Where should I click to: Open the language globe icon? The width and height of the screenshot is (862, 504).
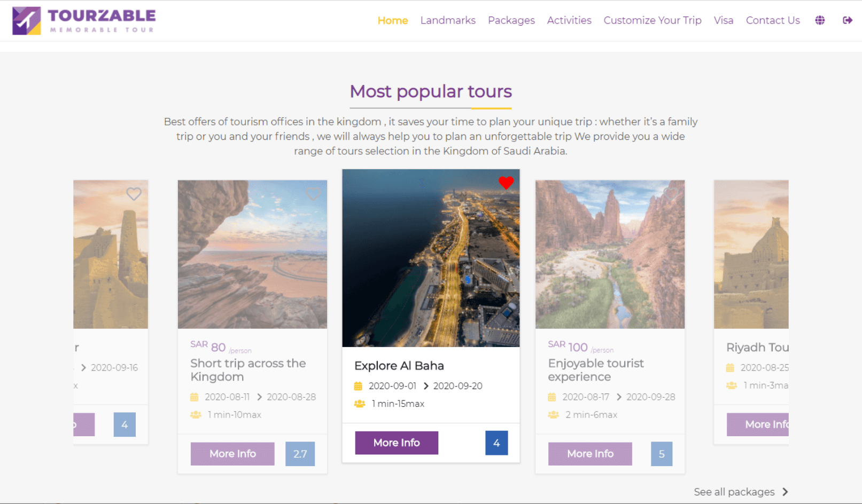(820, 20)
